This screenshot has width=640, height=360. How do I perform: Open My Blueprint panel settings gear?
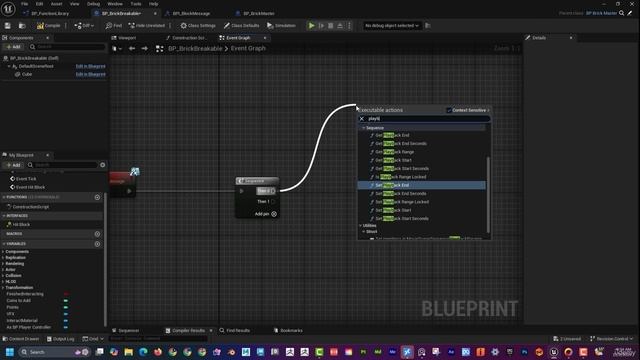[x=102, y=165]
